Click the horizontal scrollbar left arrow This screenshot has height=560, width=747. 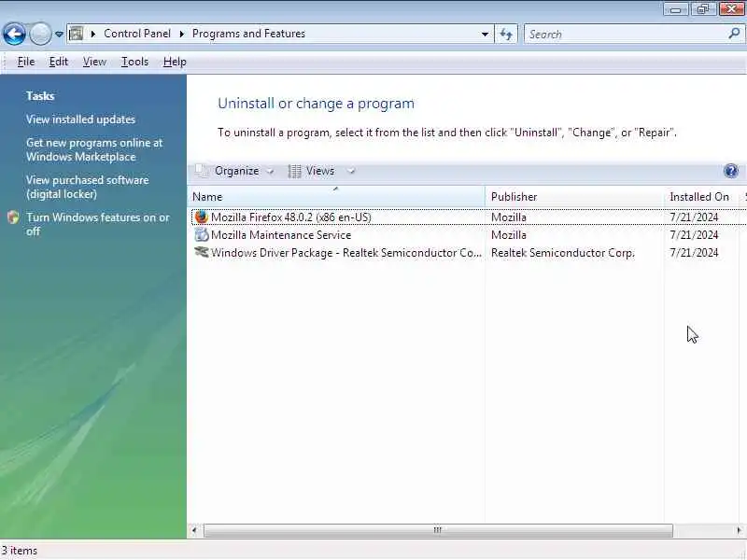point(194,530)
